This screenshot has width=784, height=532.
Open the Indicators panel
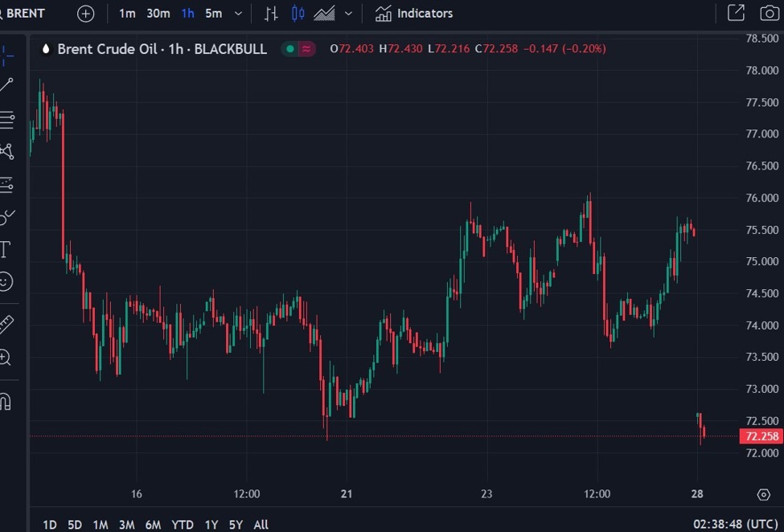(414, 14)
